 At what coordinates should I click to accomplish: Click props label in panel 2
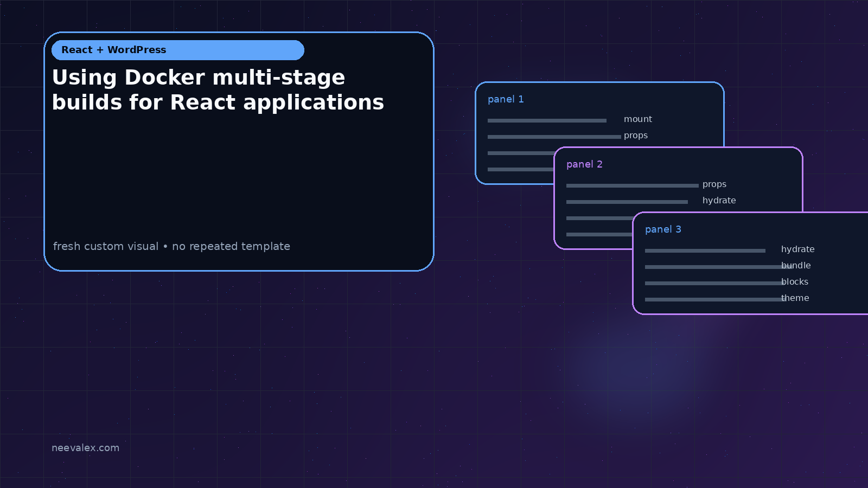click(x=714, y=184)
